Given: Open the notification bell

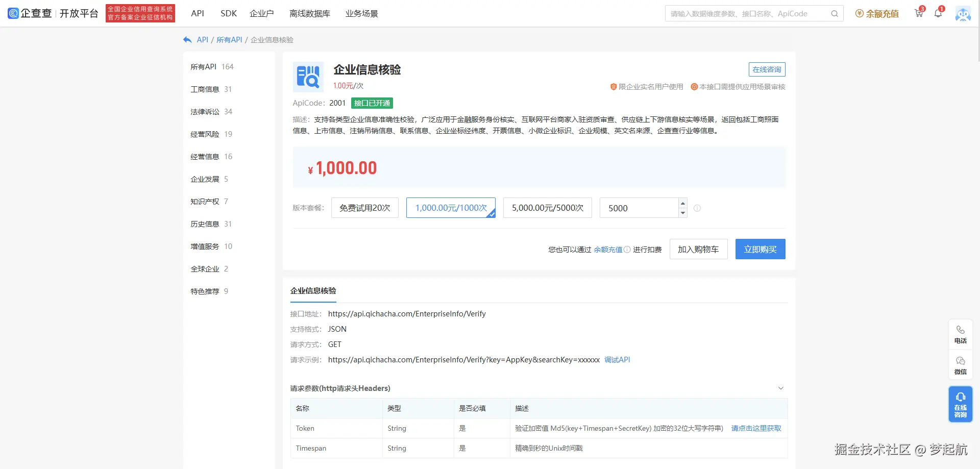Looking at the screenshot, I should (938, 13).
